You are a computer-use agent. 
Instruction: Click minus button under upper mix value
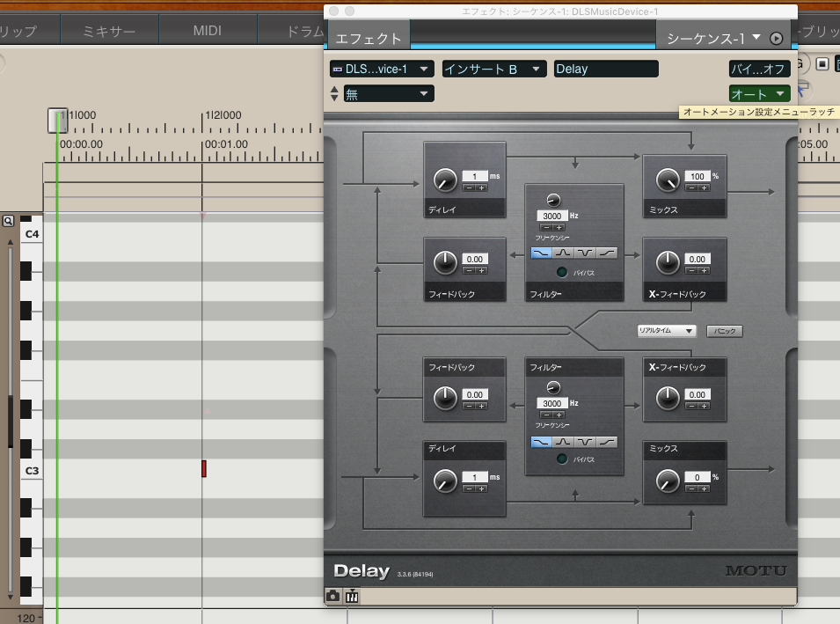tap(691, 187)
